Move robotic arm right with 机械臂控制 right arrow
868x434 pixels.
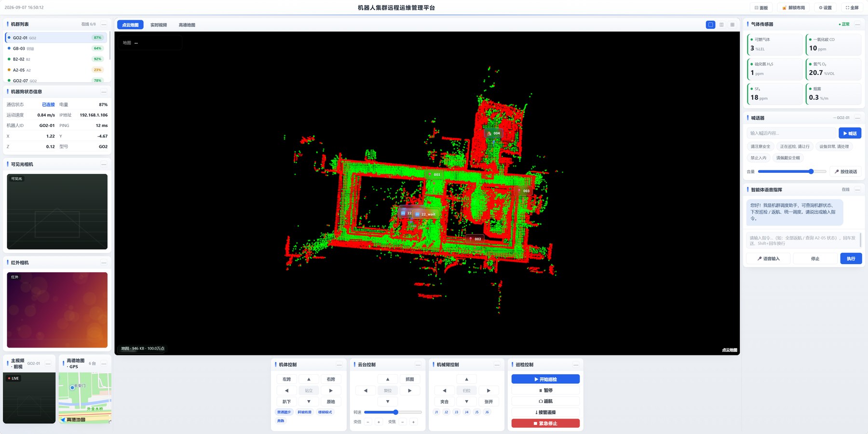point(488,391)
